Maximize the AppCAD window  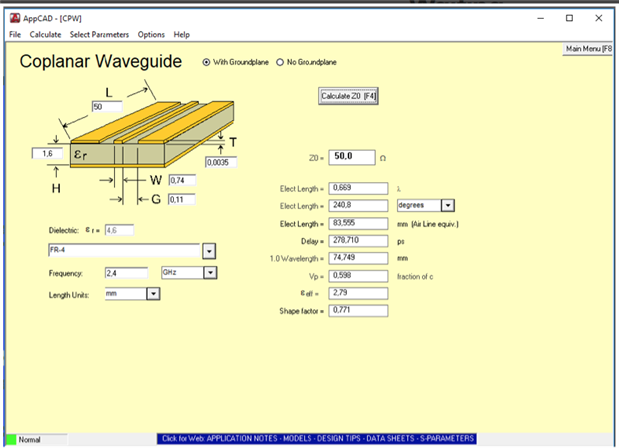pyautogui.click(x=569, y=18)
